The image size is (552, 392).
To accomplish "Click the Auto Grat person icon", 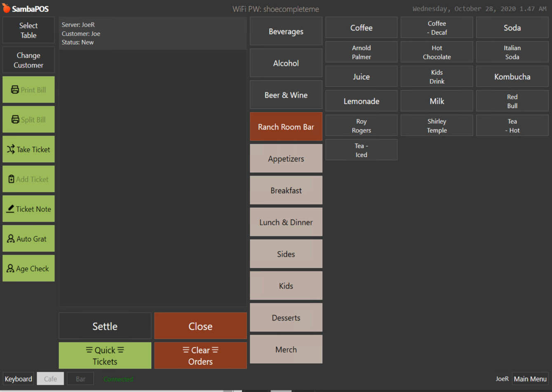I will tap(10, 238).
